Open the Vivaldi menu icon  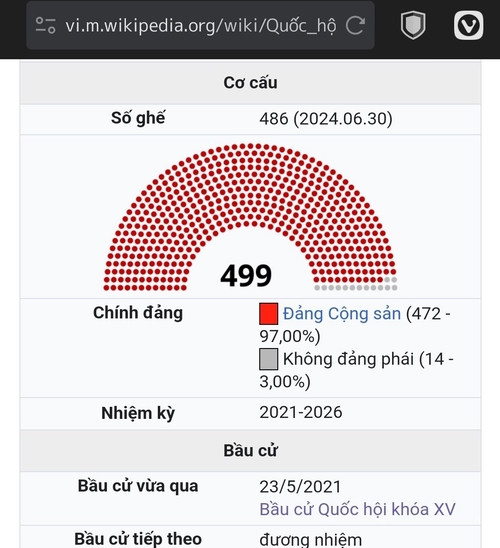click(469, 25)
